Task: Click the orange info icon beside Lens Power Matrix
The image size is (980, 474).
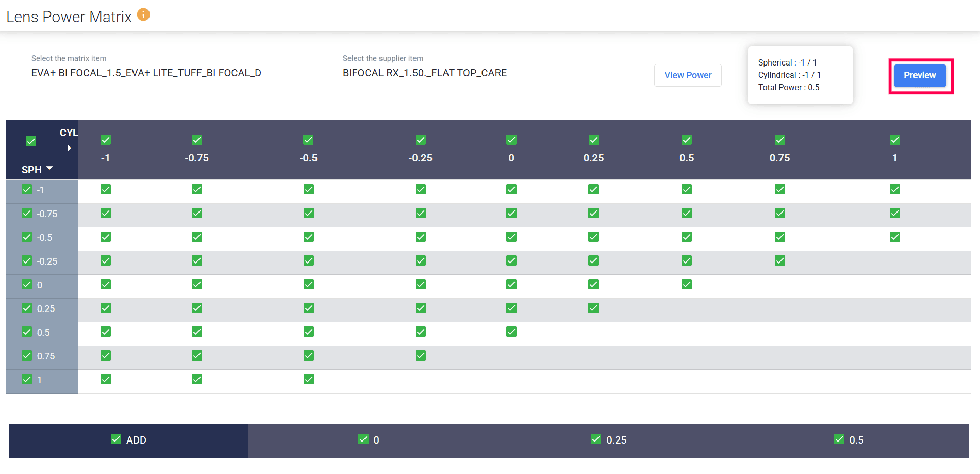Action: [143, 15]
